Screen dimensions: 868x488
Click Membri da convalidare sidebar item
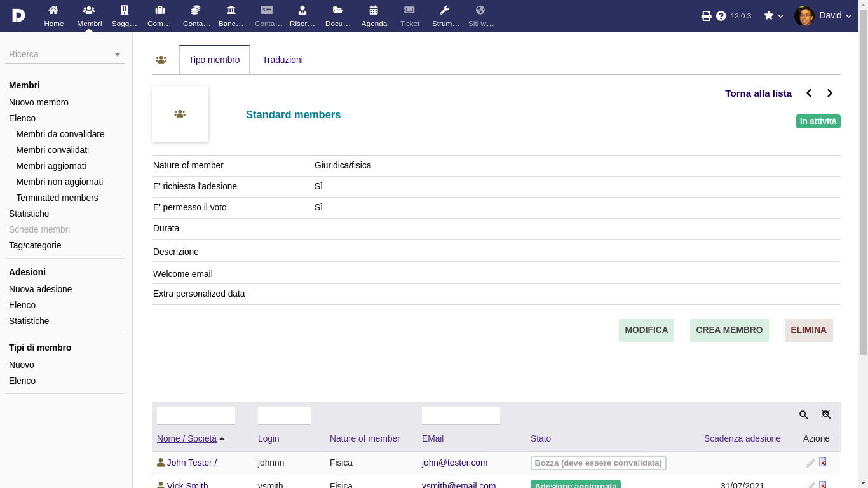pyautogui.click(x=60, y=134)
